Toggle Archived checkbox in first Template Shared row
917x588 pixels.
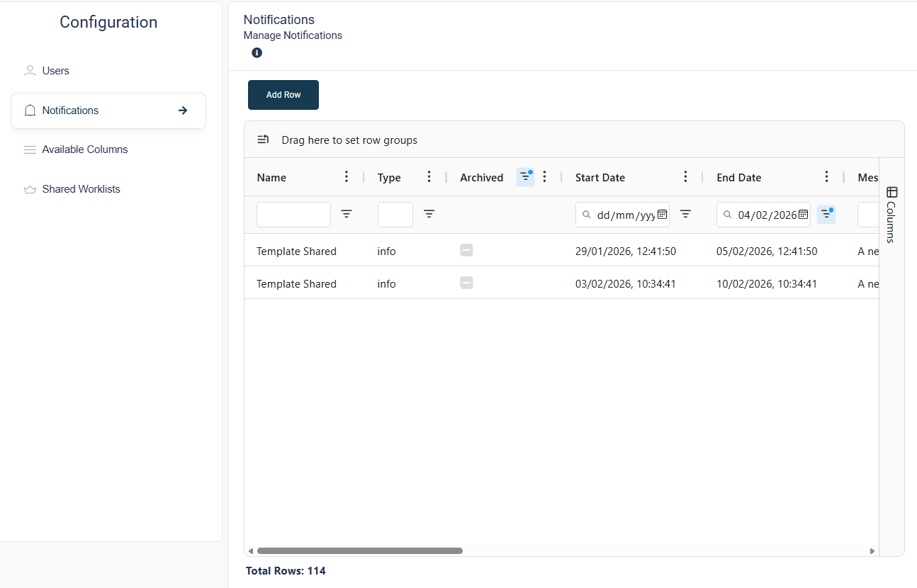click(466, 250)
